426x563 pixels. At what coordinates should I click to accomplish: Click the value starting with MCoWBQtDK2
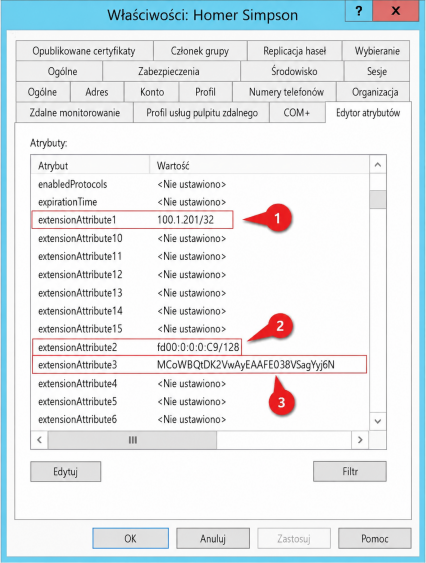coord(246,365)
